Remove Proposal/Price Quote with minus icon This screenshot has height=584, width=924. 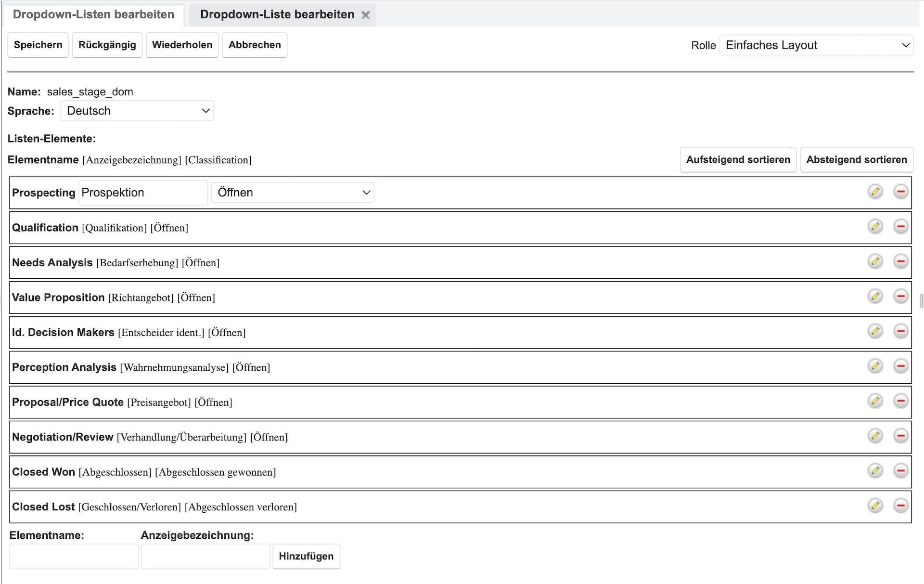point(900,401)
